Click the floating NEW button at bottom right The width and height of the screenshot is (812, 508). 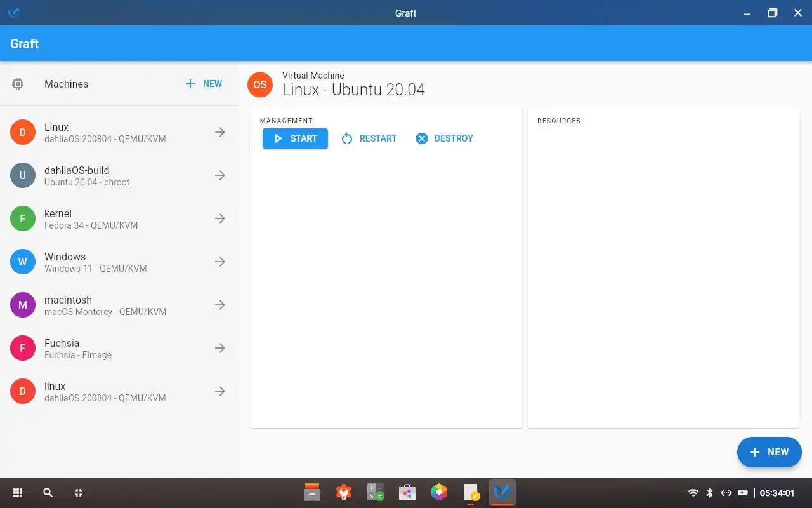pos(769,452)
